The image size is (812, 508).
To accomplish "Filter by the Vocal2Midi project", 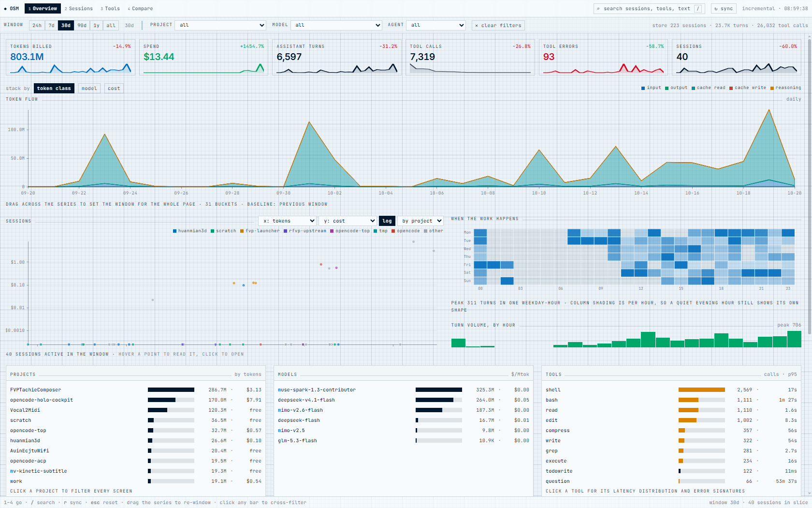I will point(136,410).
